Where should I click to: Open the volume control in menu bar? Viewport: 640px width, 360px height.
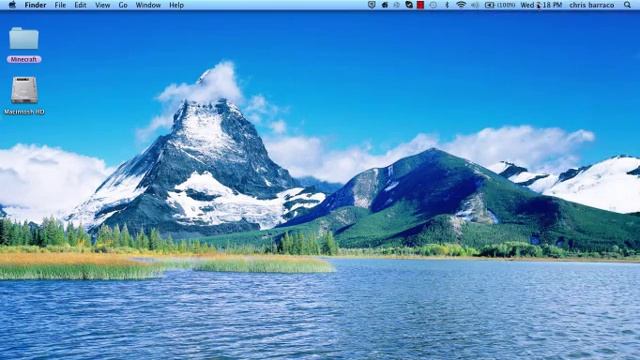[474, 5]
